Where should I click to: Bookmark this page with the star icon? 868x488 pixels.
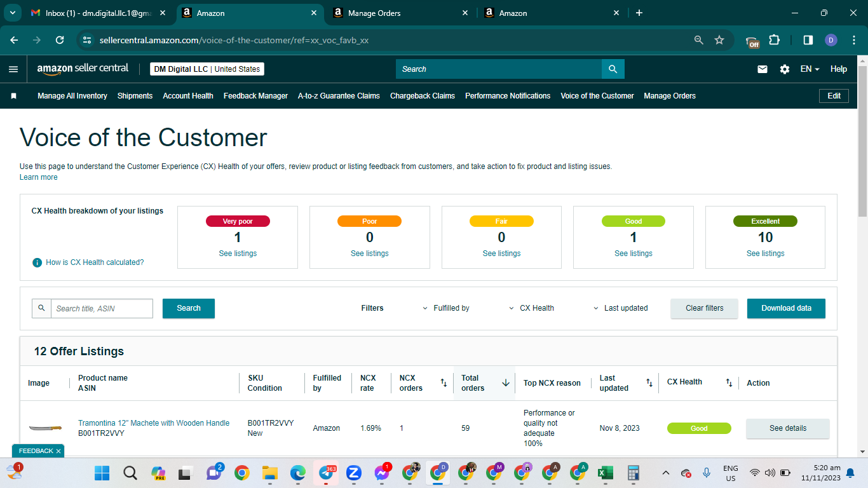click(719, 40)
